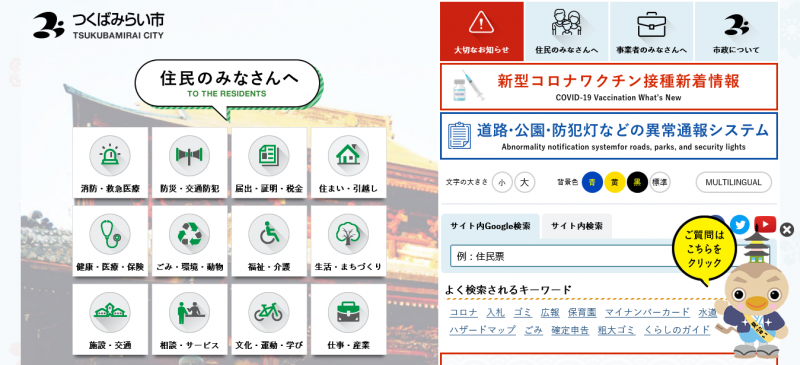The image size is (800, 365).
Task: Search keyword link コロナ
Action: coord(463,312)
